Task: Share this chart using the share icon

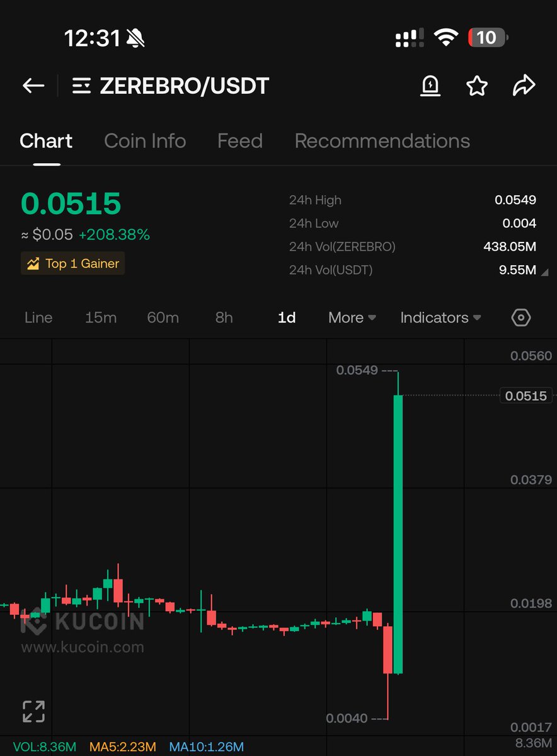Action: (524, 86)
